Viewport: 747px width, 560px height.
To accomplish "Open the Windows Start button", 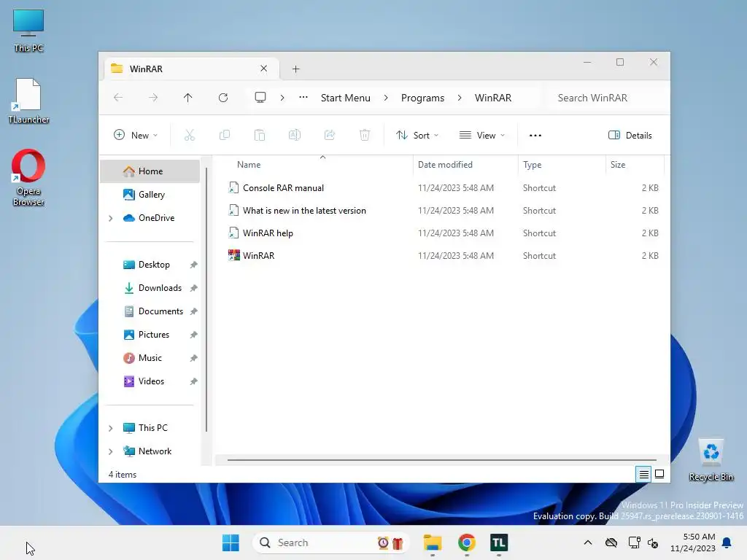I will coord(231,542).
